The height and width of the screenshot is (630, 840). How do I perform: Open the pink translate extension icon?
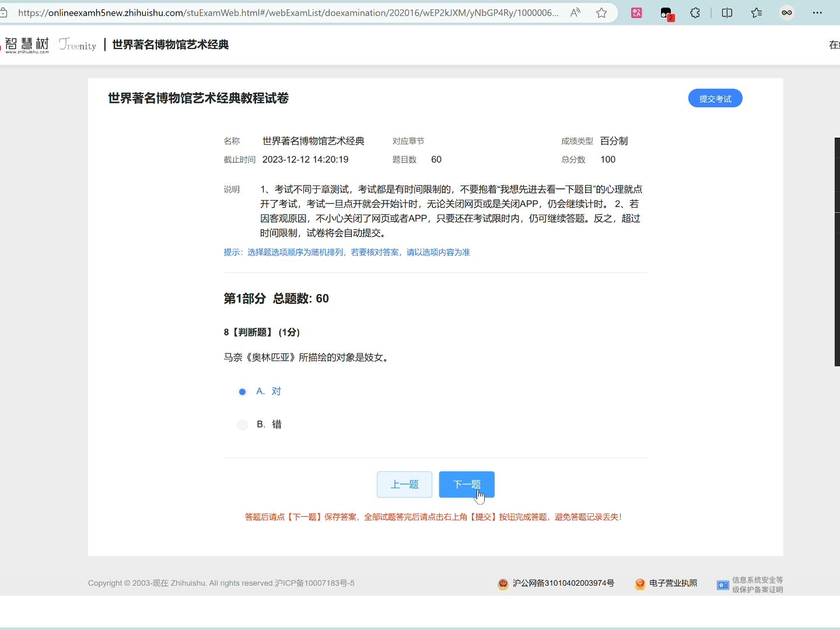click(636, 12)
